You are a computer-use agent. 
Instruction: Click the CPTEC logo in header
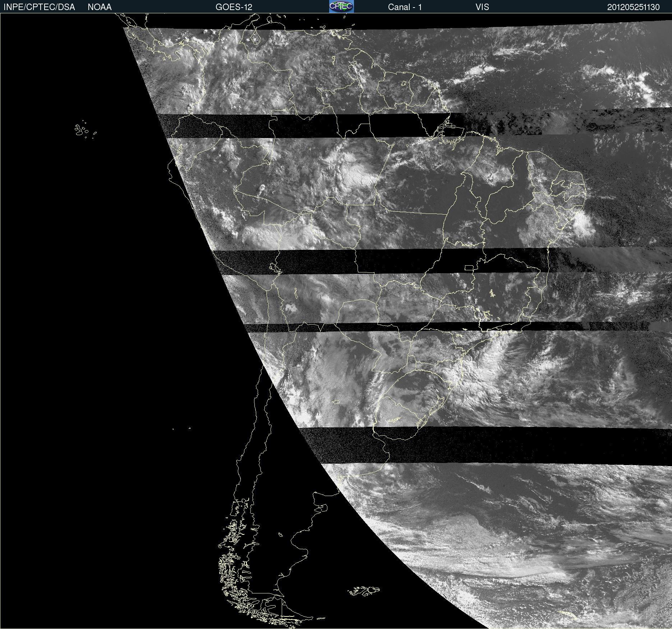click(341, 6)
